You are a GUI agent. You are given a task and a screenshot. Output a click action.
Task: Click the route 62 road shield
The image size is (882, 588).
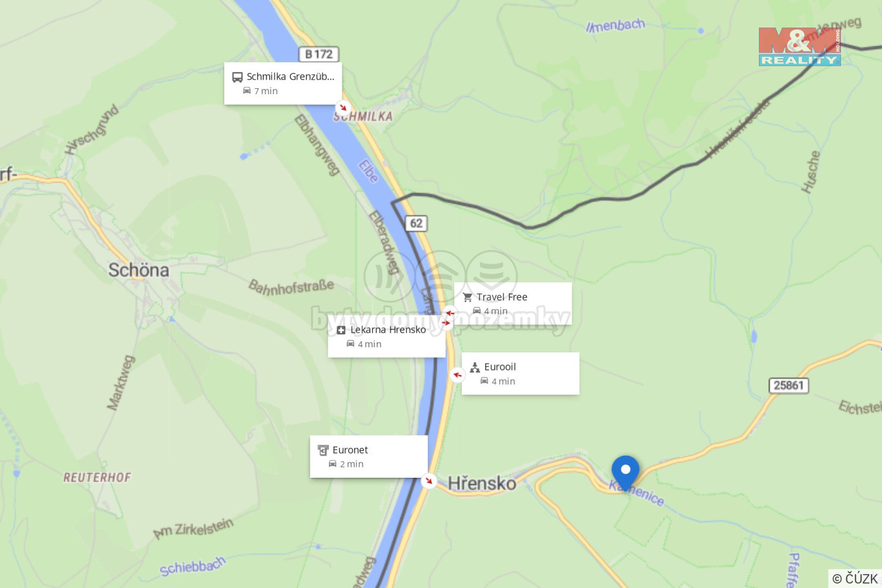click(x=417, y=224)
